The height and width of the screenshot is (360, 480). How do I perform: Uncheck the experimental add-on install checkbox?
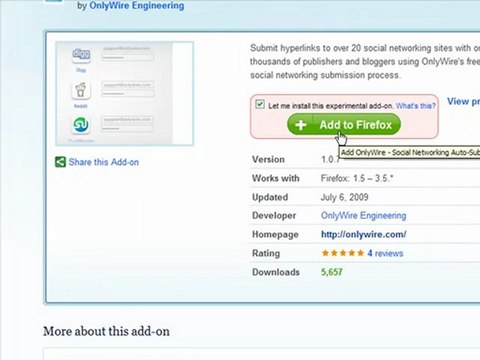point(260,104)
